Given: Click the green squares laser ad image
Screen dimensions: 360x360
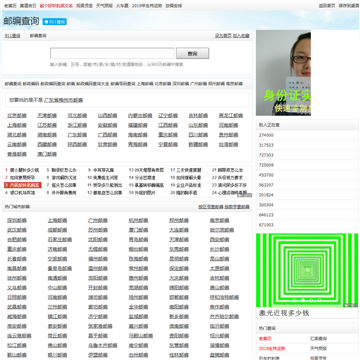Looking at the screenshot, I should [x=307, y=270].
